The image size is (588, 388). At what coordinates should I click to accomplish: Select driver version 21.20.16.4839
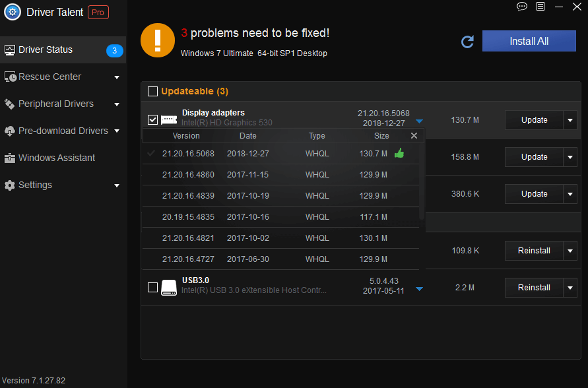click(280, 196)
